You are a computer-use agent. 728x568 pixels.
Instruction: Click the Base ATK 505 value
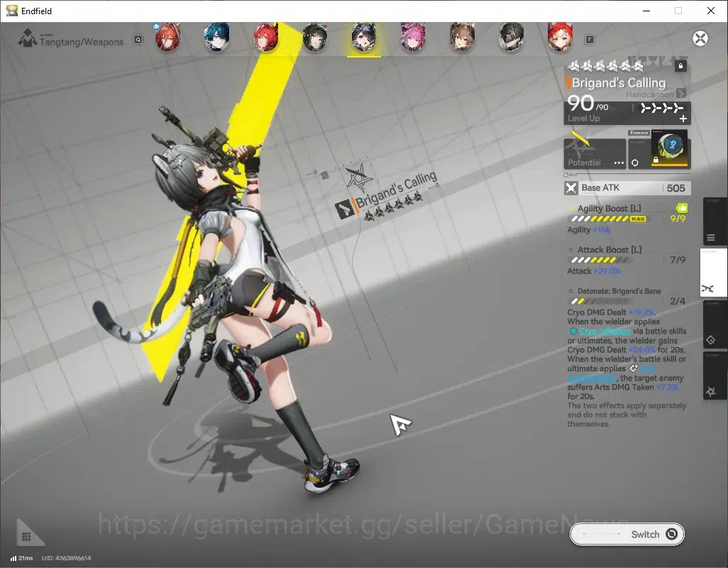(675, 188)
